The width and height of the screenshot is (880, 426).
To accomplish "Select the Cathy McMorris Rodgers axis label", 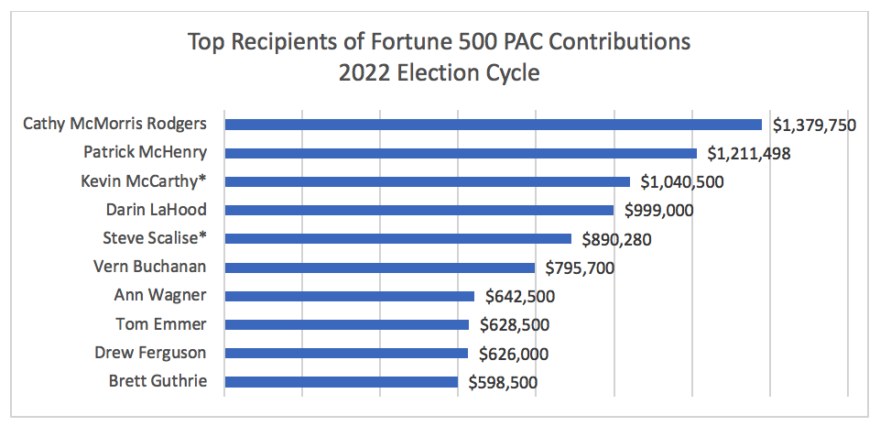I will (x=114, y=124).
